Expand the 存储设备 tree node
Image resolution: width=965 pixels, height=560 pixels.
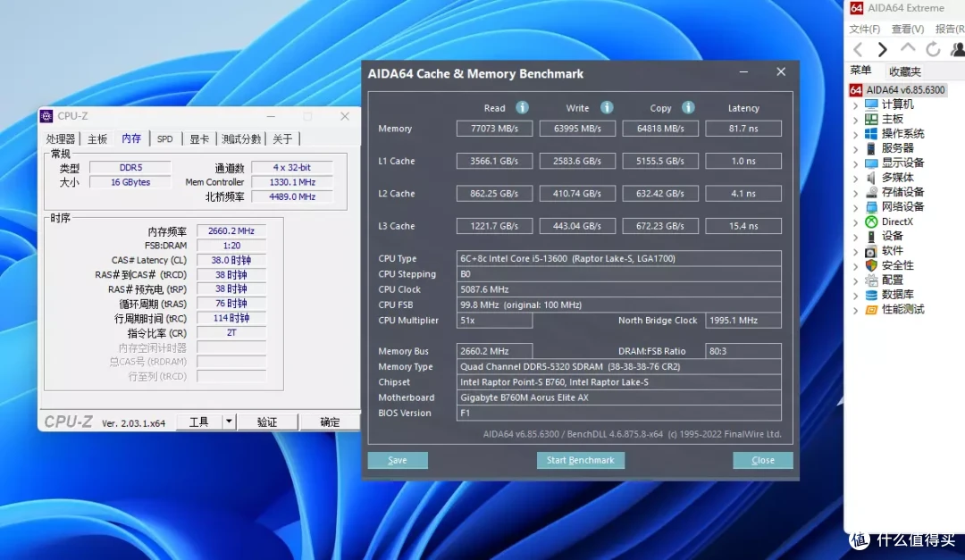point(855,193)
